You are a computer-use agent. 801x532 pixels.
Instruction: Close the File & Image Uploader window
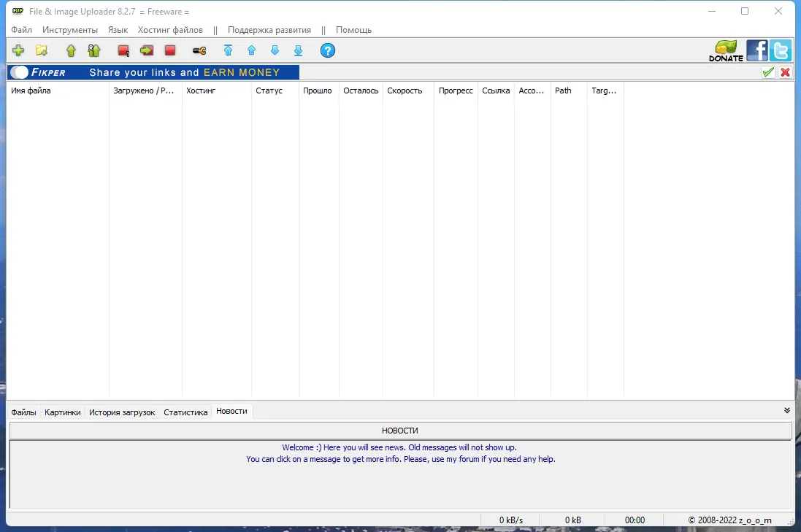point(778,11)
